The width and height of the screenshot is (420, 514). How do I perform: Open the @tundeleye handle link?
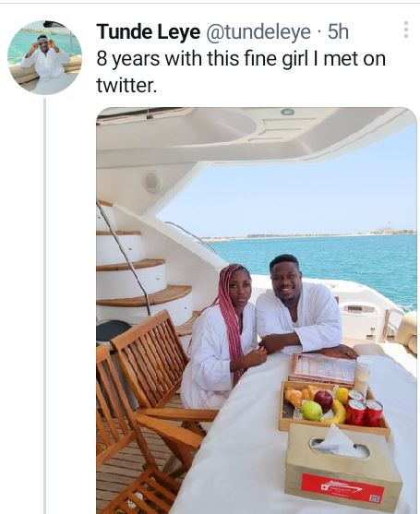pos(258,32)
